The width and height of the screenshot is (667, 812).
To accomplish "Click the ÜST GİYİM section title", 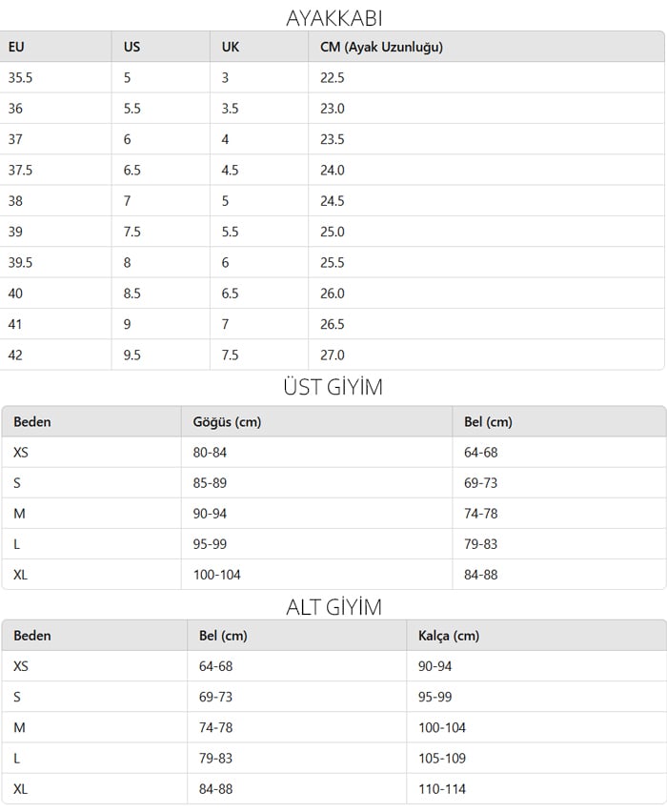I will click(333, 387).
